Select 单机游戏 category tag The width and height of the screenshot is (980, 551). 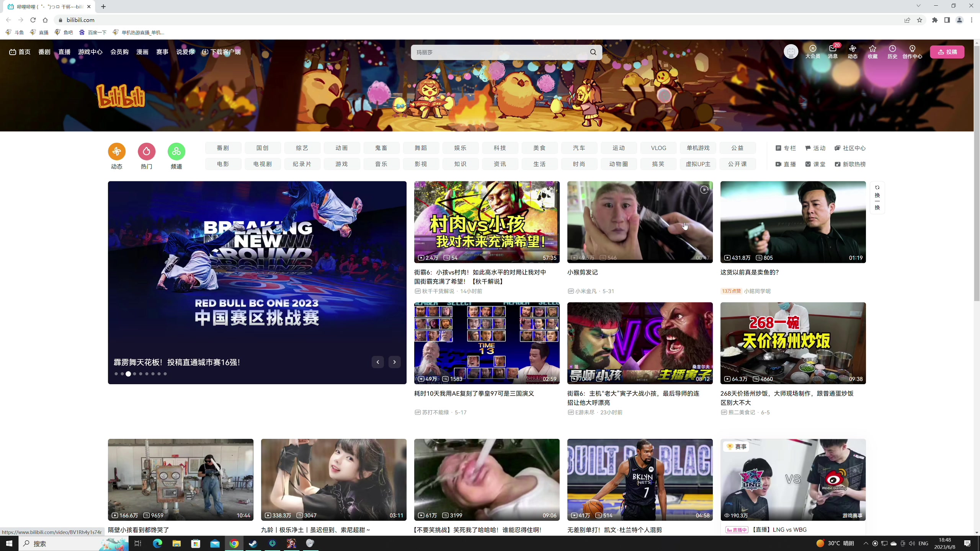tap(698, 148)
